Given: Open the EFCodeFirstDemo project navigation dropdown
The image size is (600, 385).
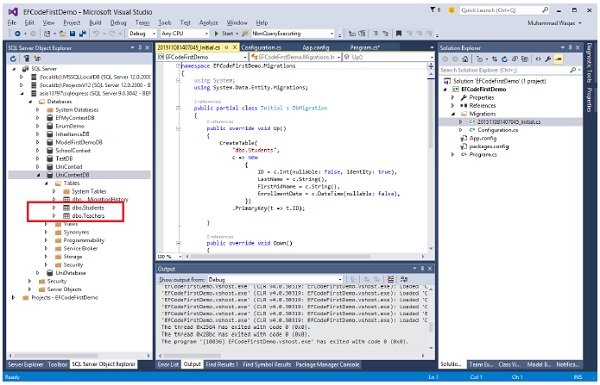Looking at the screenshot, I should [x=203, y=57].
